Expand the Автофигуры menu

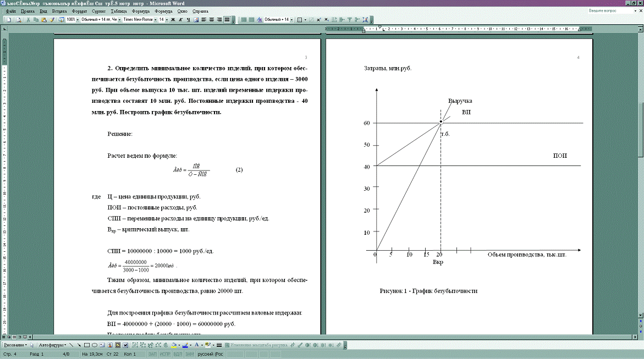(x=52, y=345)
